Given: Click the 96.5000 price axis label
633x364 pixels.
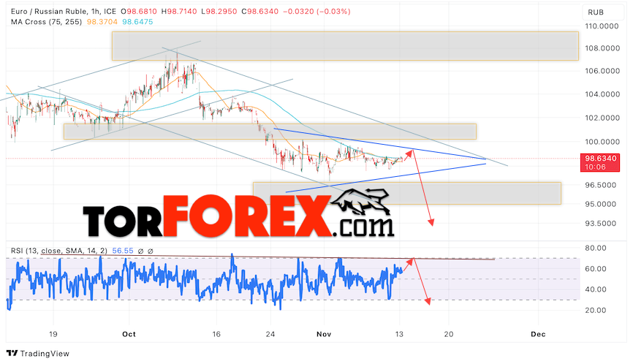Looking at the screenshot, I should 601,185.
